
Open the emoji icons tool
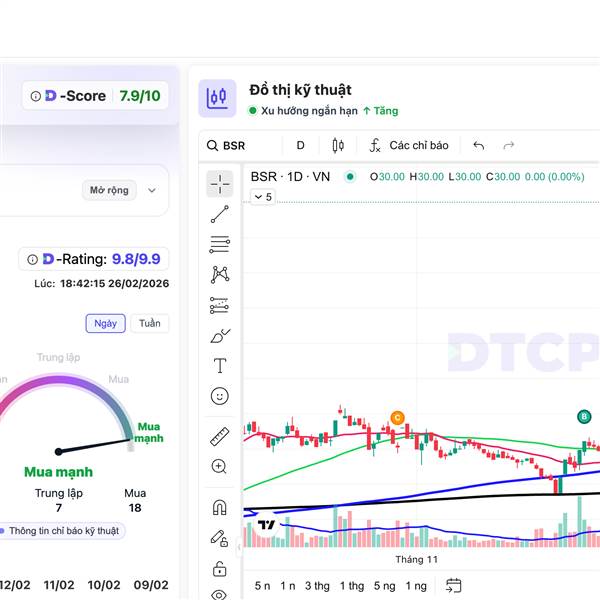(x=220, y=396)
